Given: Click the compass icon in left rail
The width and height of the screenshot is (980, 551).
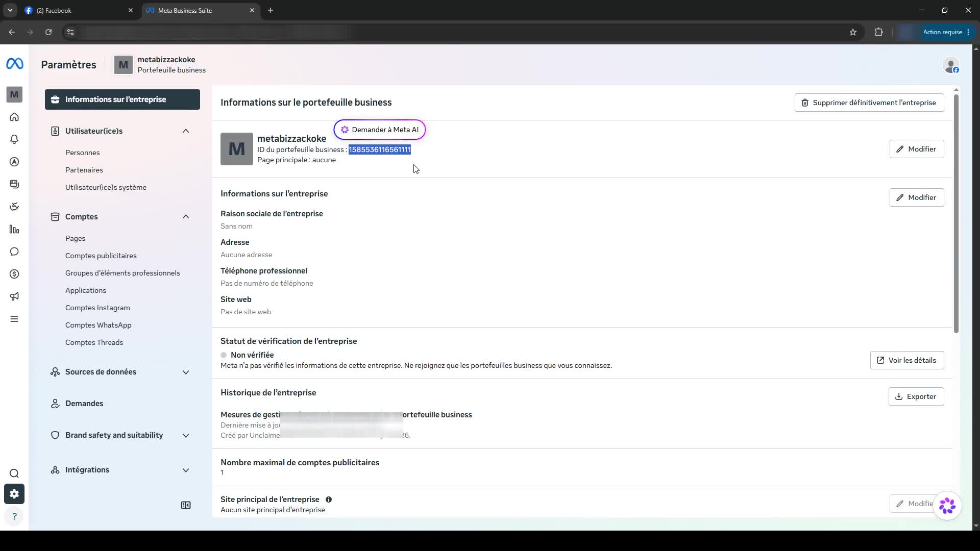Looking at the screenshot, I should [14, 162].
